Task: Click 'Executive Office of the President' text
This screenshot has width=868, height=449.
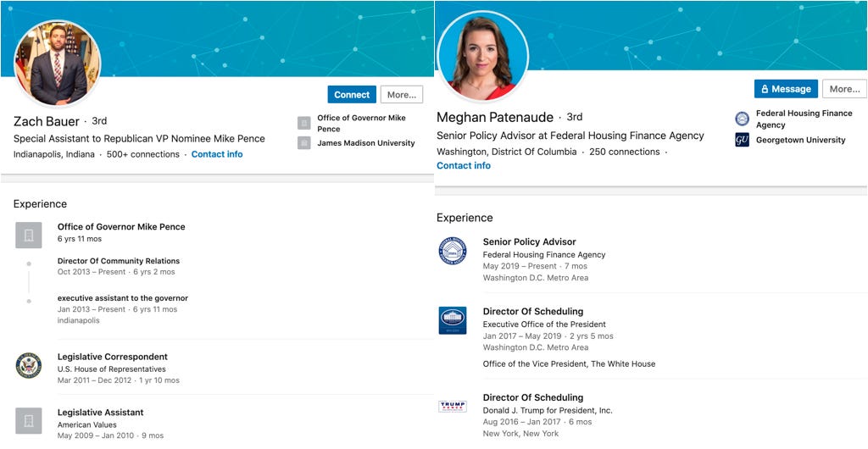Action: click(544, 324)
